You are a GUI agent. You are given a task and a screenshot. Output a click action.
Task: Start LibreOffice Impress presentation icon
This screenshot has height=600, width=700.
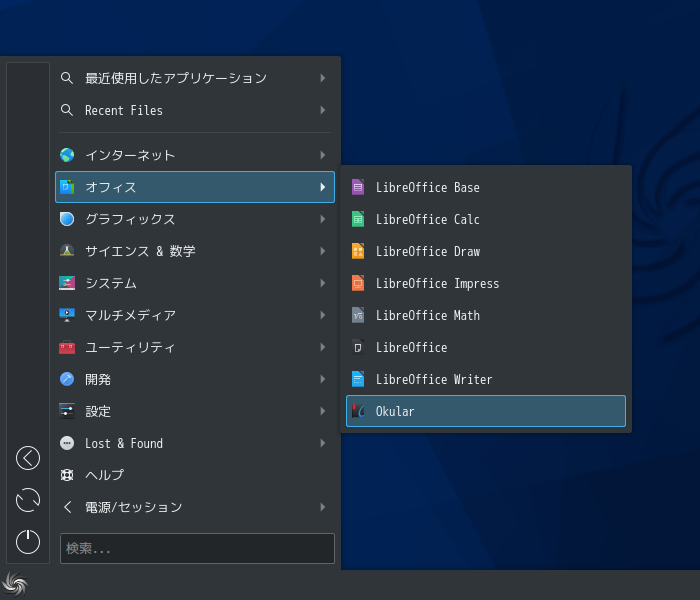click(358, 283)
